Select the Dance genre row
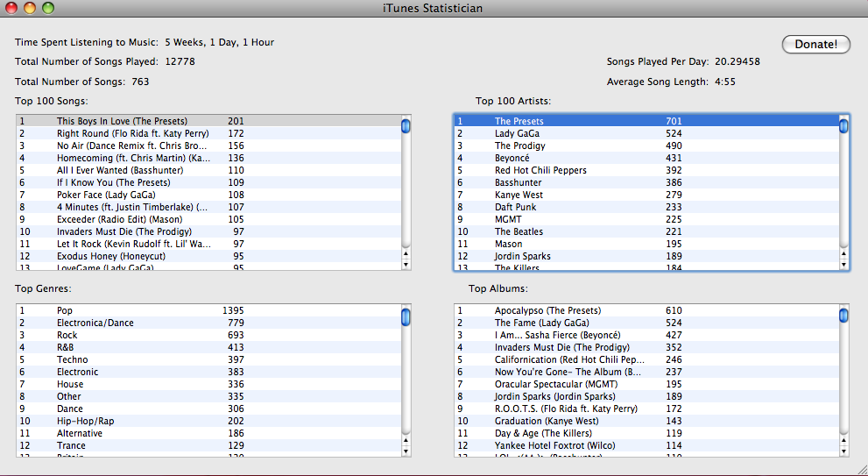 pyautogui.click(x=208, y=409)
